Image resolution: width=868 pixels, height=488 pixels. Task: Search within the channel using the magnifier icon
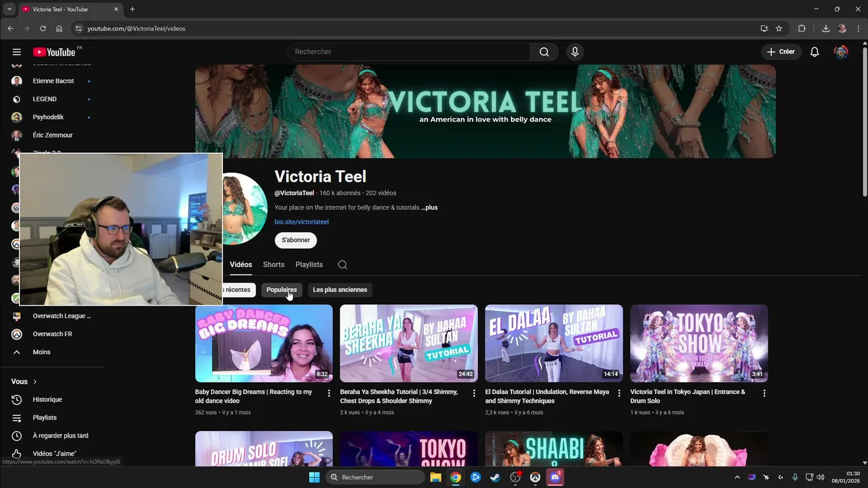coord(342,265)
